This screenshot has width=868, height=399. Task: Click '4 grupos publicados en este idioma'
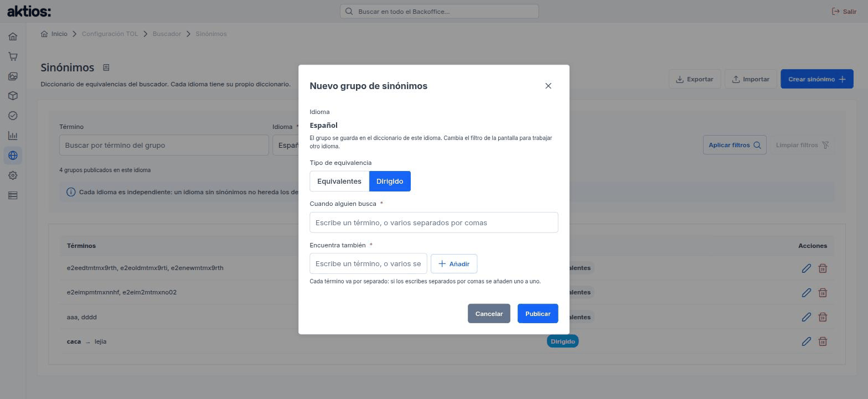105,170
